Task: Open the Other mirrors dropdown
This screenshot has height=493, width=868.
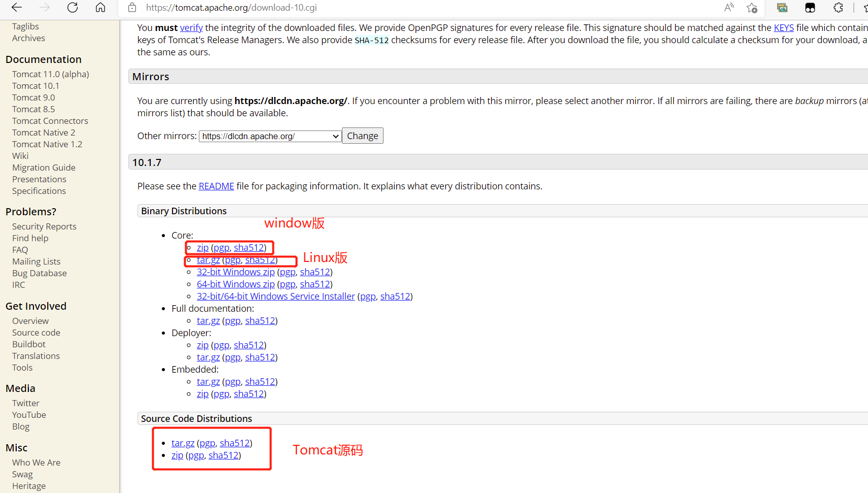Action: [x=270, y=136]
